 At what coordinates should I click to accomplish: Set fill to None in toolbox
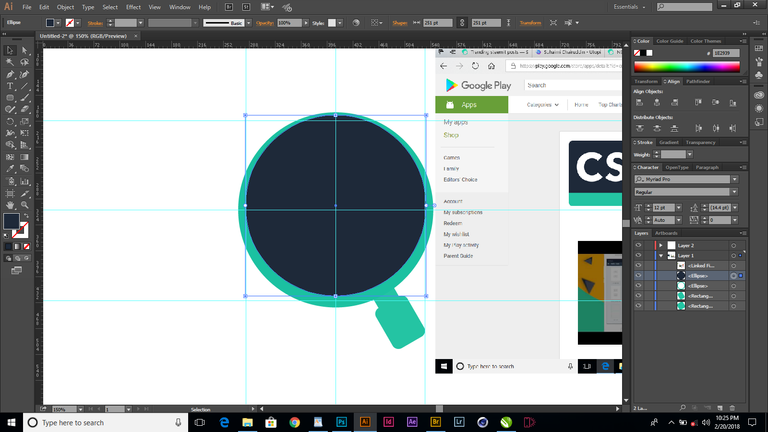(x=26, y=246)
